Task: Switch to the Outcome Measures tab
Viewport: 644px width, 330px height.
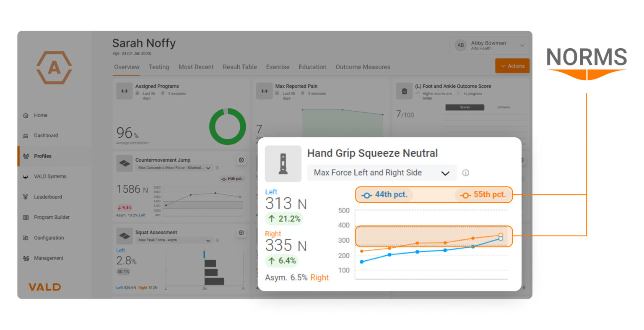Action: (363, 67)
